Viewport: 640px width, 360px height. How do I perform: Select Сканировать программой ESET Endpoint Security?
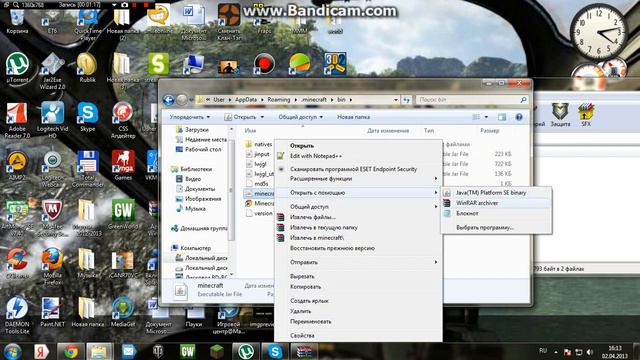pyautogui.click(x=358, y=169)
